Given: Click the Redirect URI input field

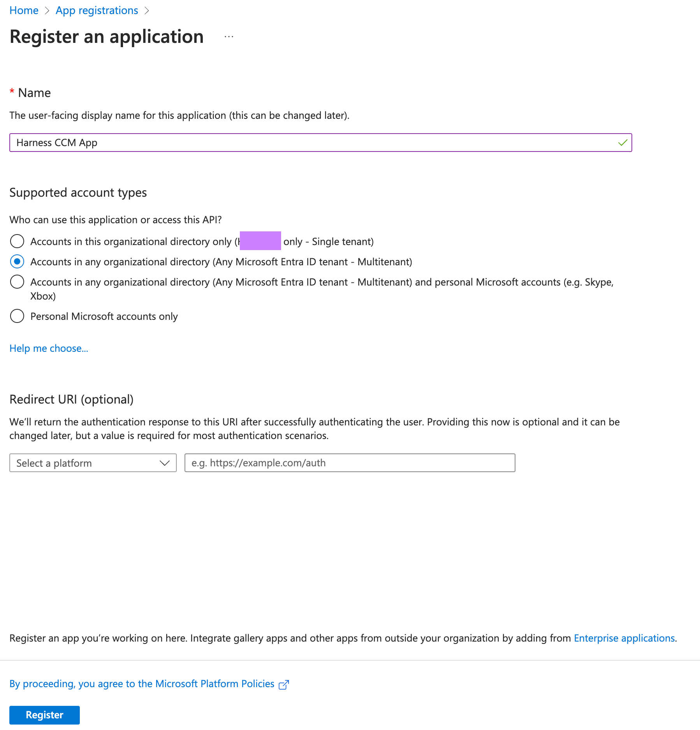Looking at the screenshot, I should (350, 463).
